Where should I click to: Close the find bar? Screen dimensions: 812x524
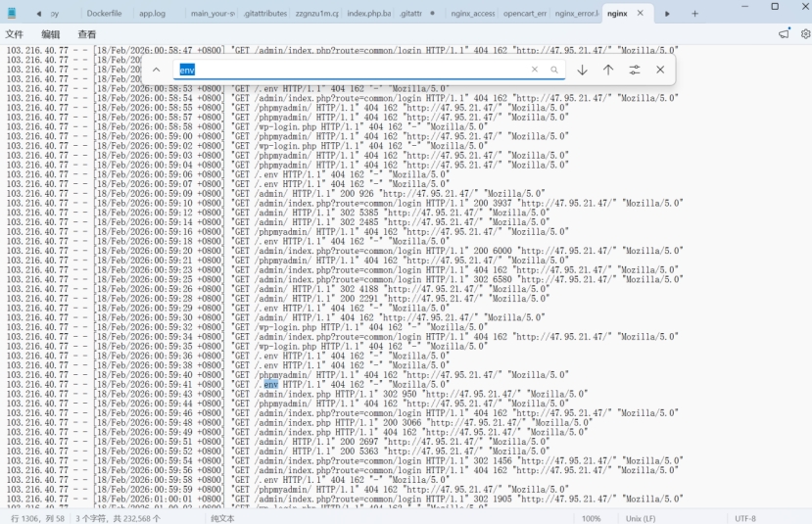pyautogui.click(x=660, y=70)
